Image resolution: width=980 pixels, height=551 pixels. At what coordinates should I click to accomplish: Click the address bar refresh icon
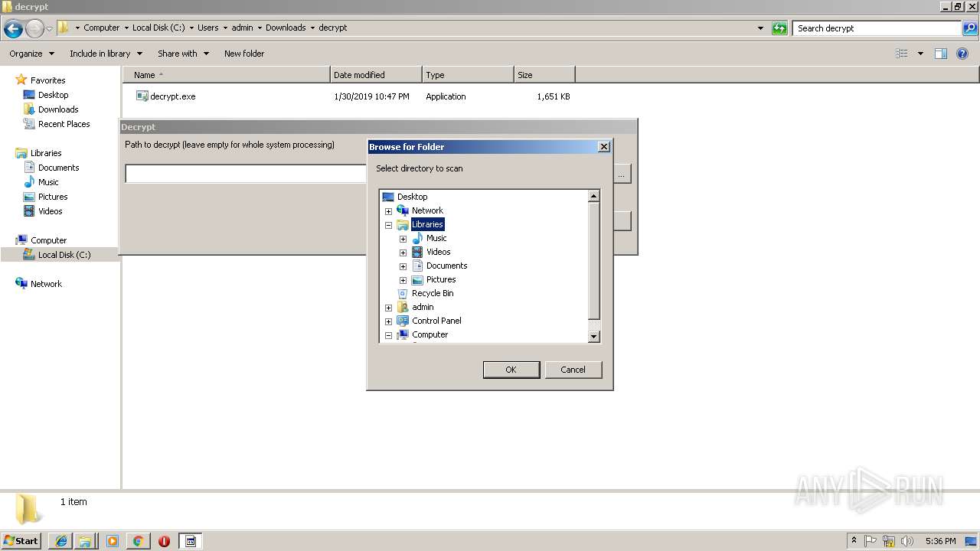point(779,28)
